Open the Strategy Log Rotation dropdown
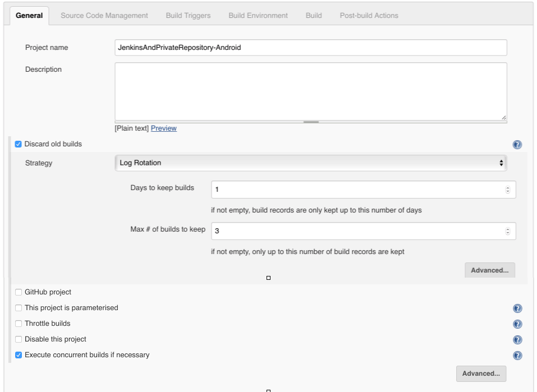The height and width of the screenshot is (392, 537). coord(311,163)
